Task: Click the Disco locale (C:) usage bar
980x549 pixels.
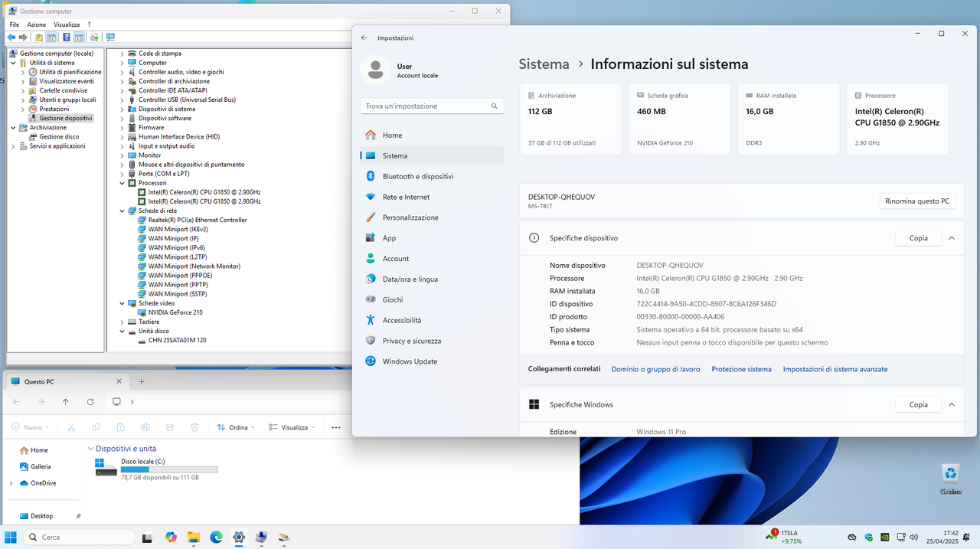Action: pos(169,469)
